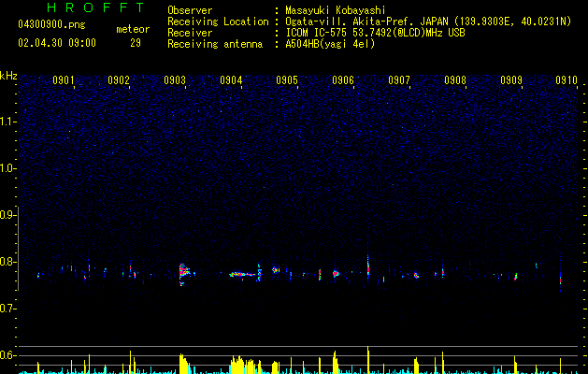Click the Receiving antenna label
Screen dimensions: 588x374
215,44
